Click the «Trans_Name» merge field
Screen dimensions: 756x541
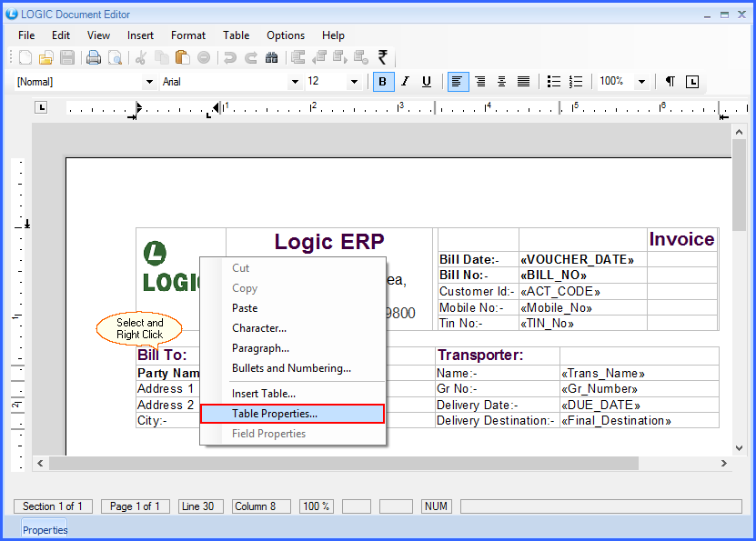603,374
